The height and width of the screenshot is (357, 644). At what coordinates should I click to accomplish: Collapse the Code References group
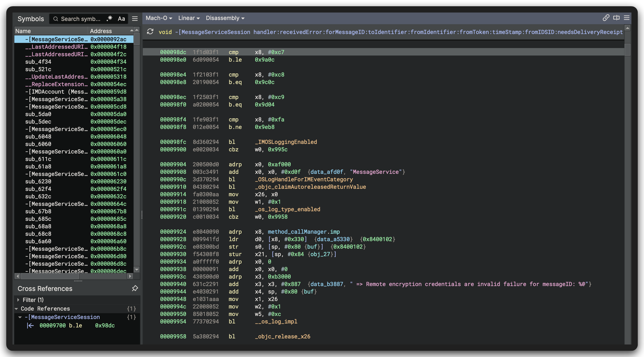(x=16, y=309)
